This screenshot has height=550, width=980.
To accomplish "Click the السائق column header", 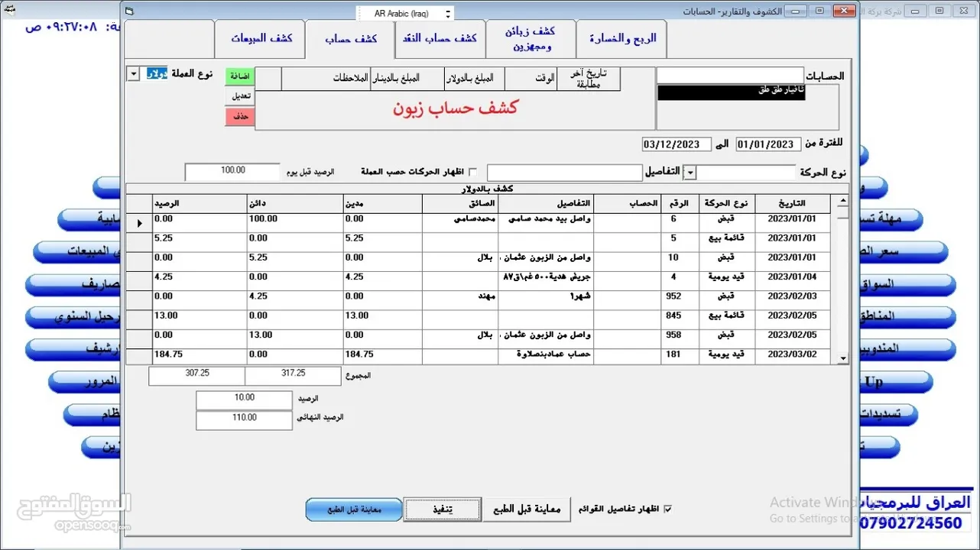I will point(460,204).
